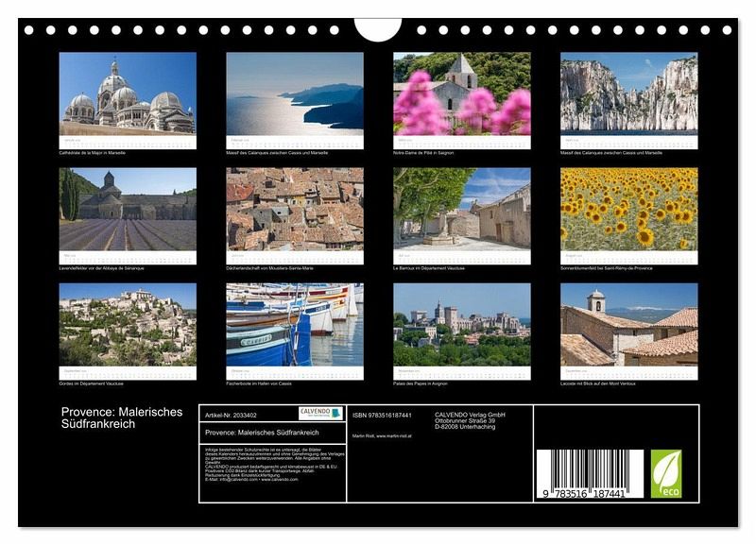Open the white limestone cliffs Calanques photo
The width and height of the screenshot is (756, 545).
click(629, 94)
